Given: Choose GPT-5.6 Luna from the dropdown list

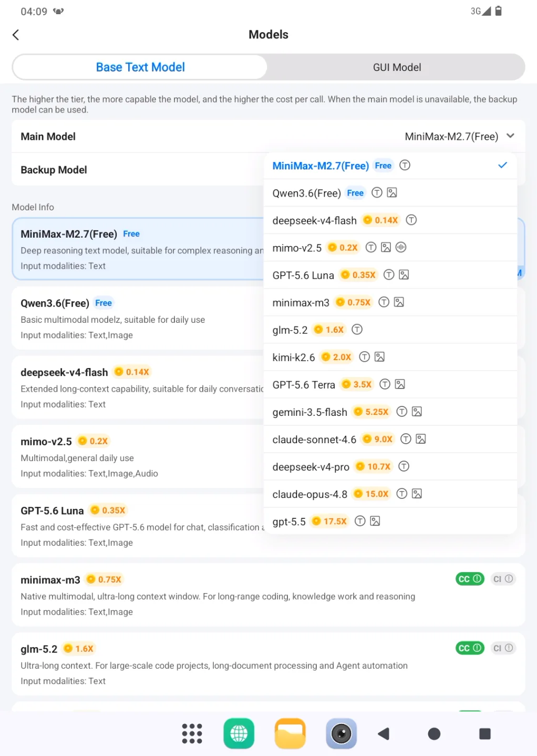Looking at the screenshot, I should point(390,275).
